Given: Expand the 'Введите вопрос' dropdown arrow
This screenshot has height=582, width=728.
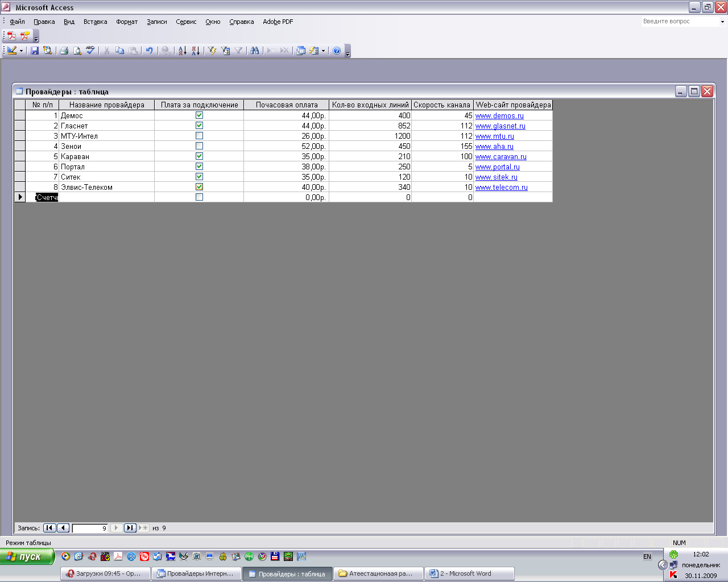Looking at the screenshot, I should point(722,22).
